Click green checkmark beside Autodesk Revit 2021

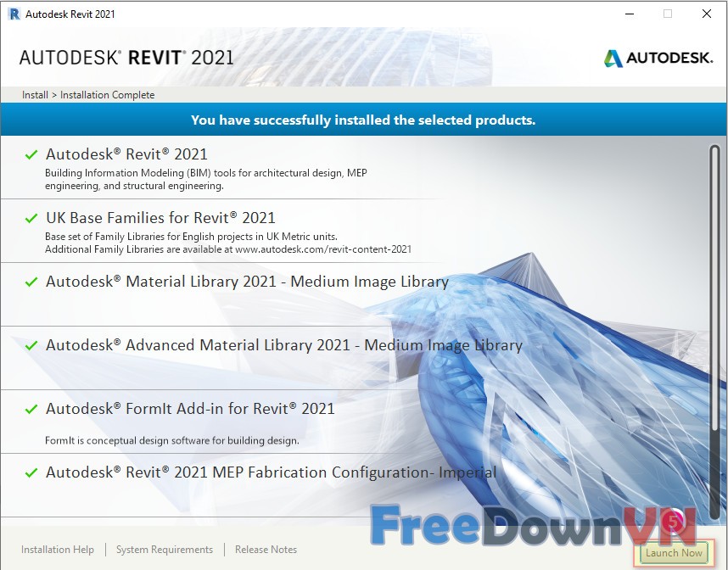[x=31, y=155]
